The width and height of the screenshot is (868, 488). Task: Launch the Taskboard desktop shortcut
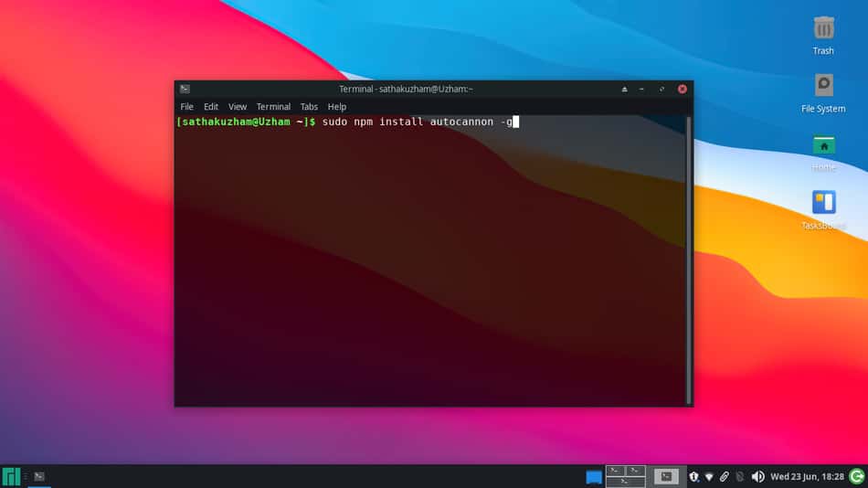[x=823, y=210]
